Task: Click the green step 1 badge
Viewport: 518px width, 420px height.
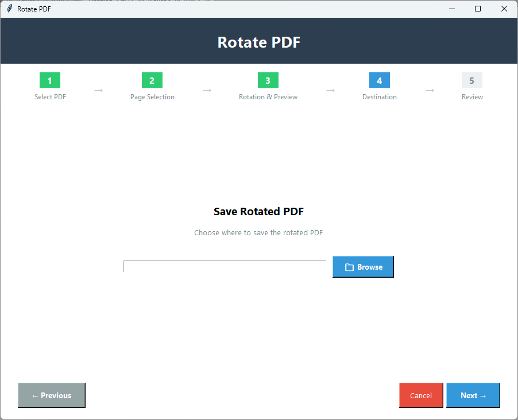Action: tap(50, 80)
